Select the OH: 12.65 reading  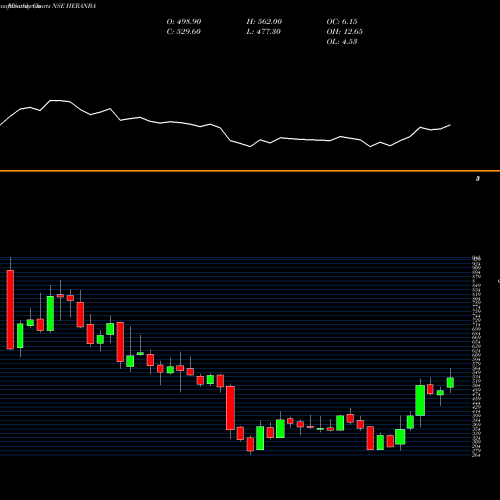tap(344, 31)
